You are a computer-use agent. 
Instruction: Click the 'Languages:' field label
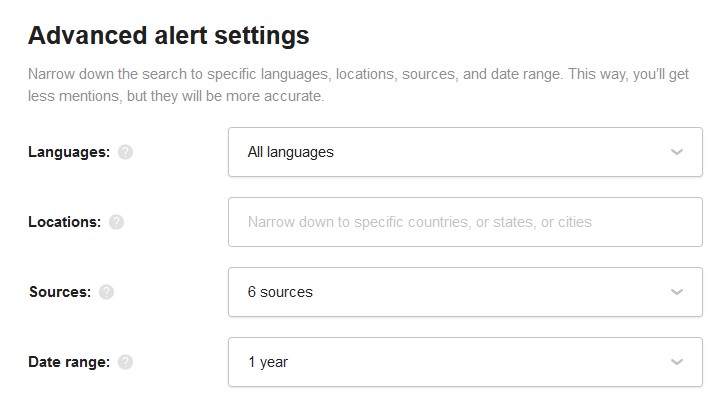[69, 152]
